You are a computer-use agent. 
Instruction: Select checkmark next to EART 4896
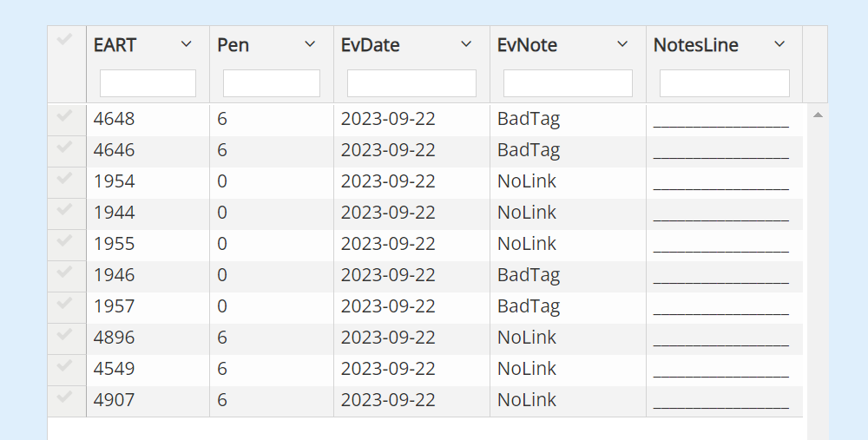pyautogui.click(x=65, y=334)
